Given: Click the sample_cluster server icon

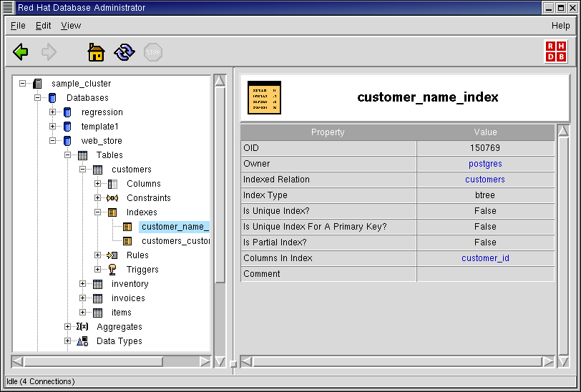Looking at the screenshot, I should (38, 84).
